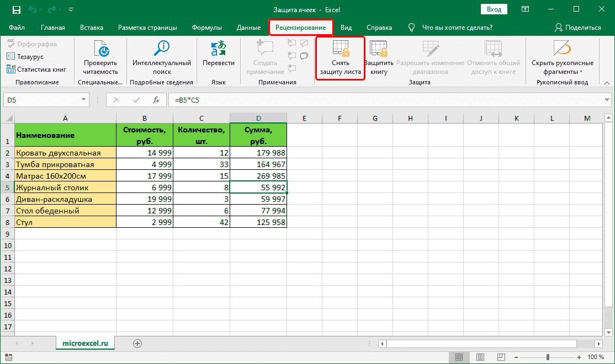
Task: Add a new worksheet with the plus button
Action: click(x=136, y=343)
